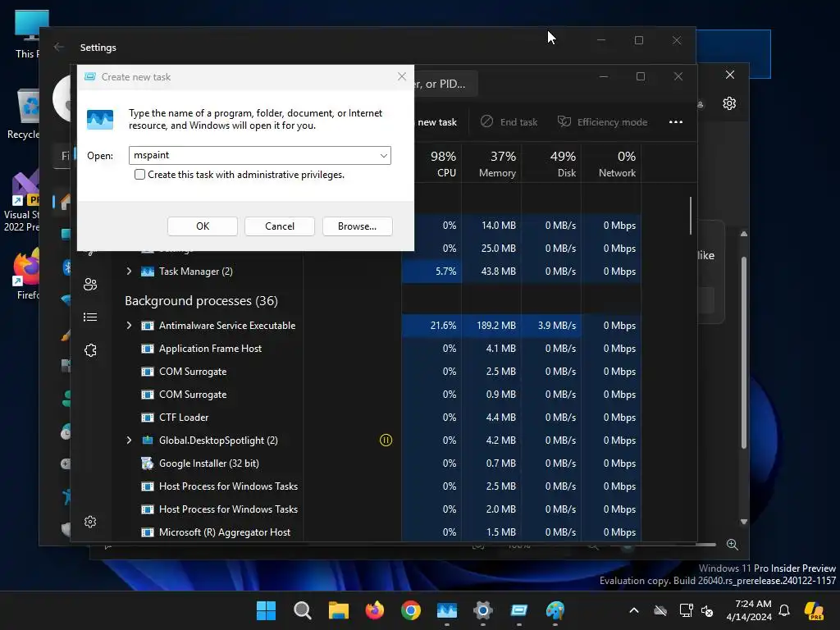840x630 pixels.
Task: Click the OneDrive cloud icon in system tray
Action: click(x=660, y=610)
